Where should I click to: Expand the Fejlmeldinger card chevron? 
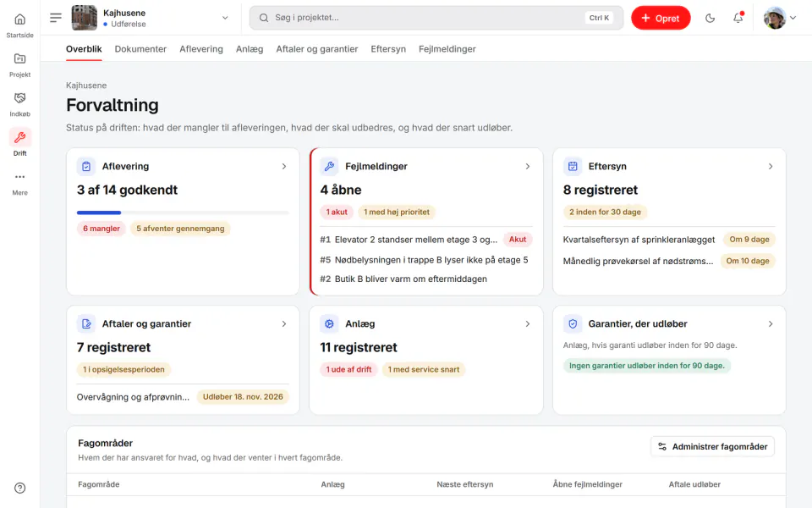pos(527,167)
